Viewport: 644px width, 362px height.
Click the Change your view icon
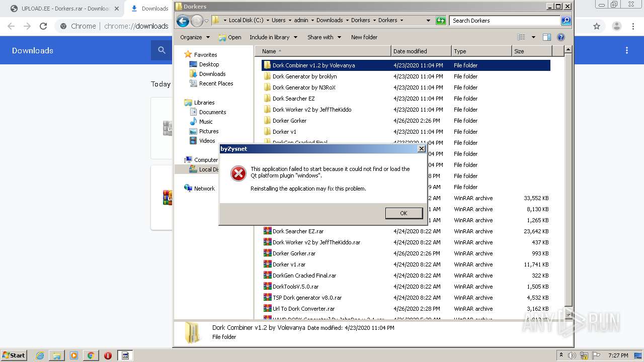pos(521,37)
